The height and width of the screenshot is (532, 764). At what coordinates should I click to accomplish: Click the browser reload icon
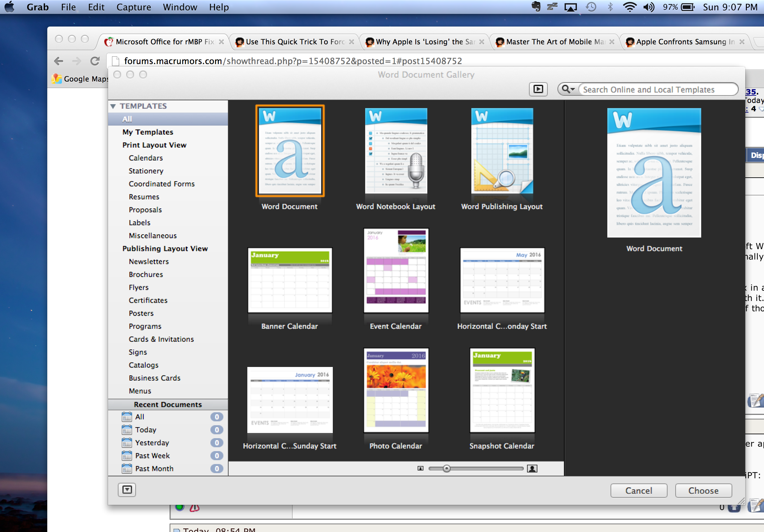(x=95, y=61)
